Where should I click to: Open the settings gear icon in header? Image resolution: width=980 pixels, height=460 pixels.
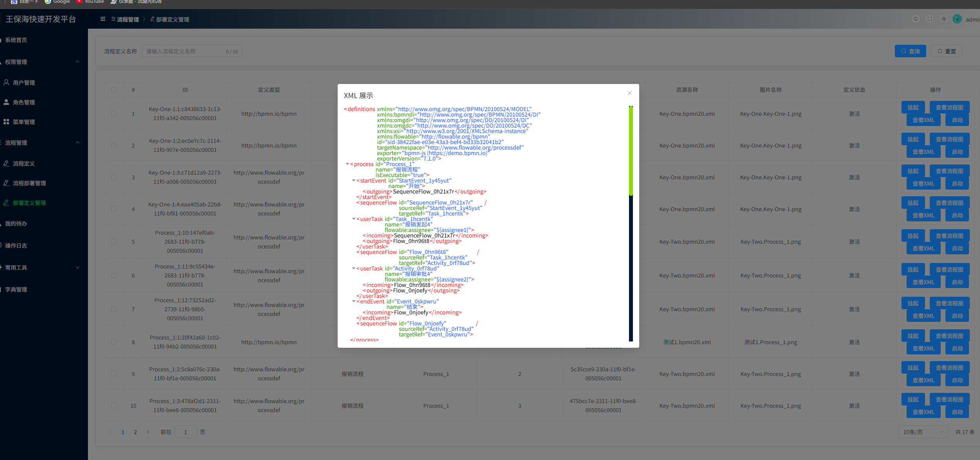pos(943,19)
